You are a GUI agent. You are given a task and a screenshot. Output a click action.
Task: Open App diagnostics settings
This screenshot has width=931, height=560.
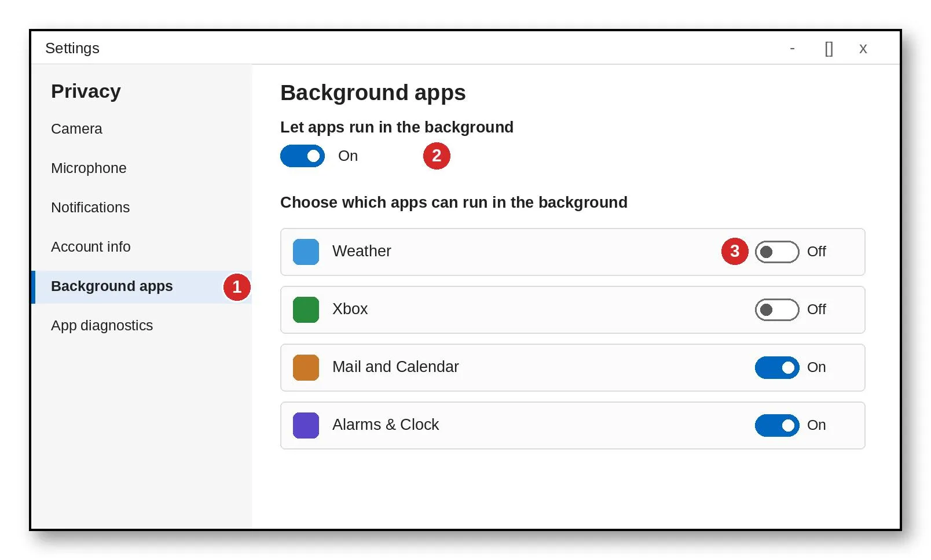pyautogui.click(x=102, y=325)
